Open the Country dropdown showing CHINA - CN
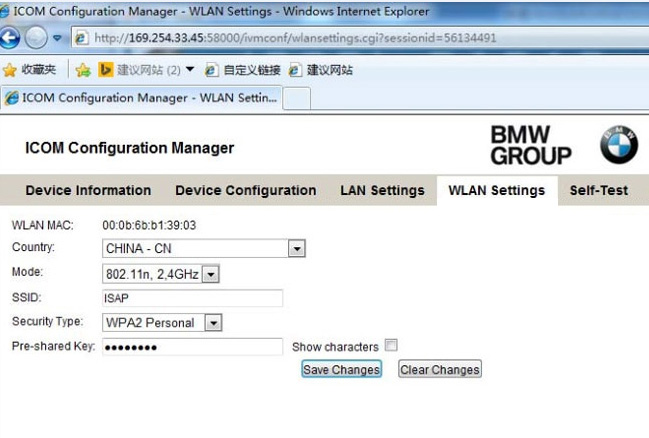649x438 pixels. point(204,248)
